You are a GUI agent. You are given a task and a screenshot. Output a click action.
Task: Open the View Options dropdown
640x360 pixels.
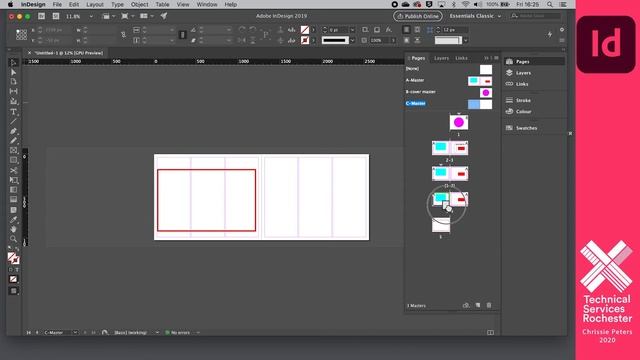[108, 16]
